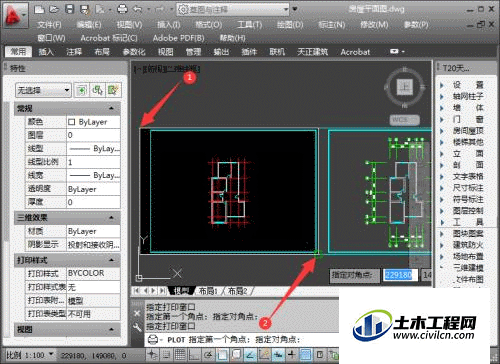Open 门窗 category in T20 panel

pyautogui.click(x=468, y=119)
